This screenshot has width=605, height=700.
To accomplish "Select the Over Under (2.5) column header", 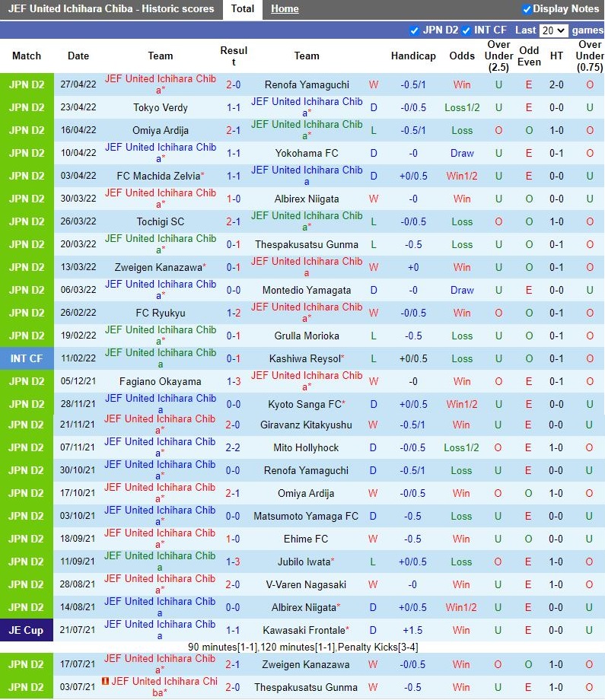I will point(498,56).
